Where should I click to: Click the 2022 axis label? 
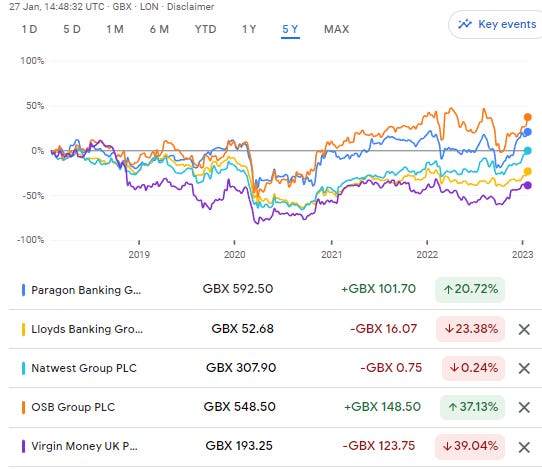[x=427, y=255]
